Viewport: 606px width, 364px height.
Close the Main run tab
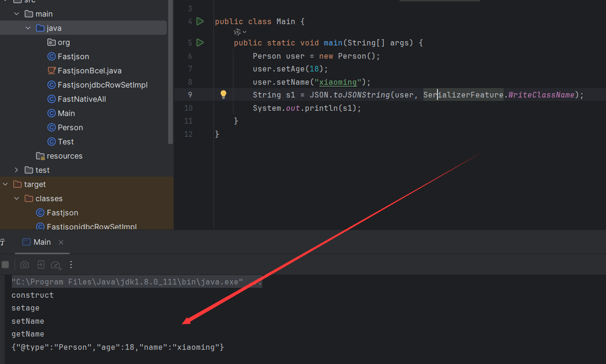(61, 242)
